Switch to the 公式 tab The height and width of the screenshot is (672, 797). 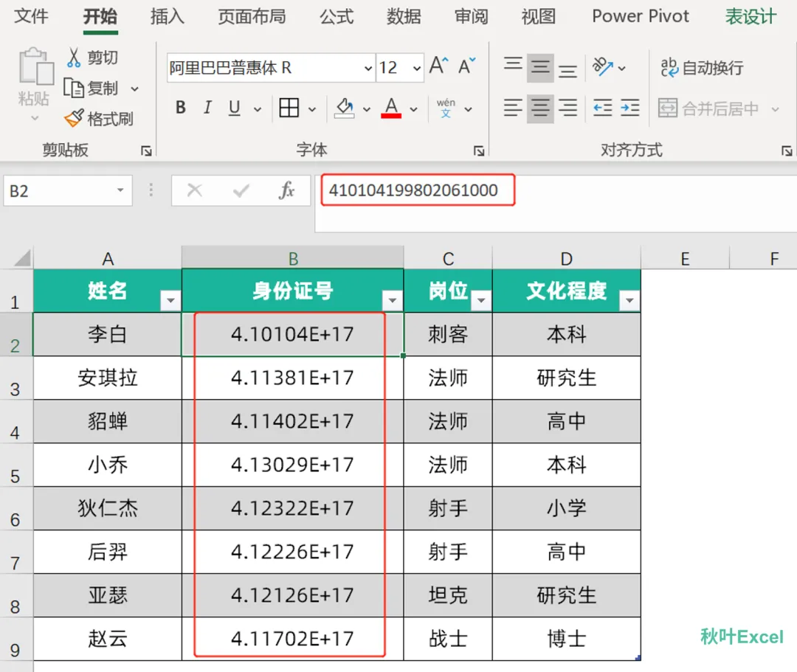tap(337, 16)
